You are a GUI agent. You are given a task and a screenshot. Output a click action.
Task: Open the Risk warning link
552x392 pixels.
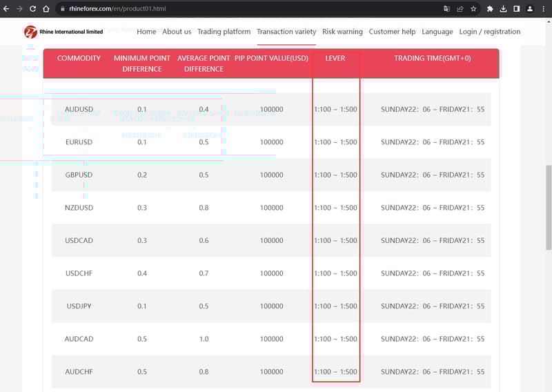click(x=342, y=32)
